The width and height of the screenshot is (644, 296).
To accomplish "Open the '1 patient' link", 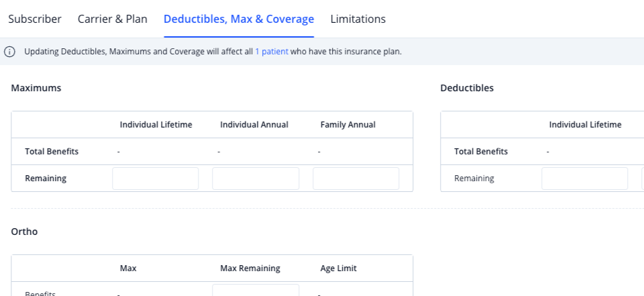I will 272,52.
